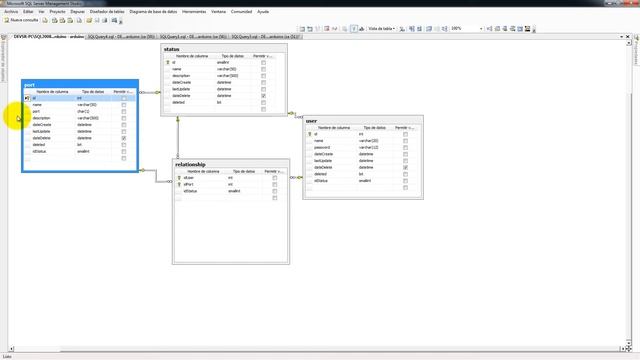Select the idPort row in relationship table
640x360 pixels.
tap(227, 184)
